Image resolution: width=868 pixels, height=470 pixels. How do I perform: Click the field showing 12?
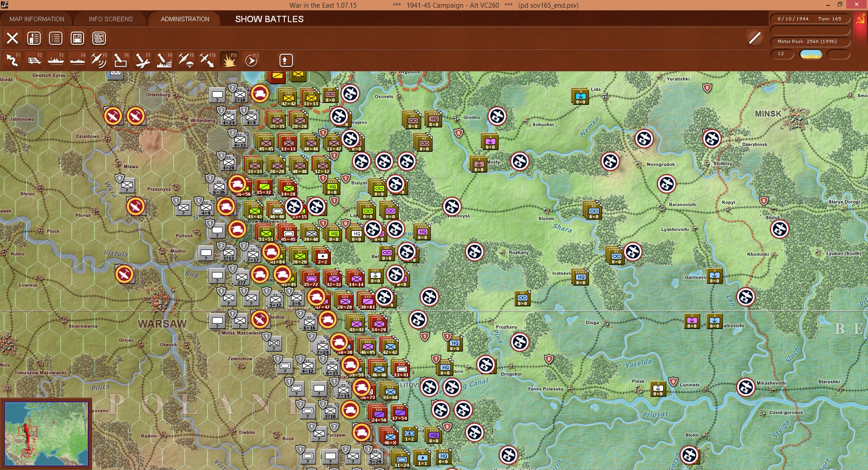pyautogui.click(x=782, y=54)
